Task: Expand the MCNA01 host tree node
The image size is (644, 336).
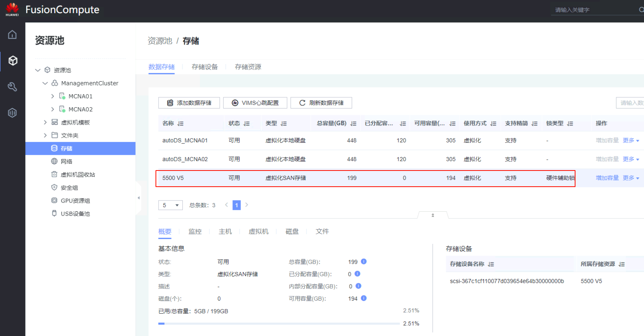Action: pyautogui.click(x=53, y=96)
